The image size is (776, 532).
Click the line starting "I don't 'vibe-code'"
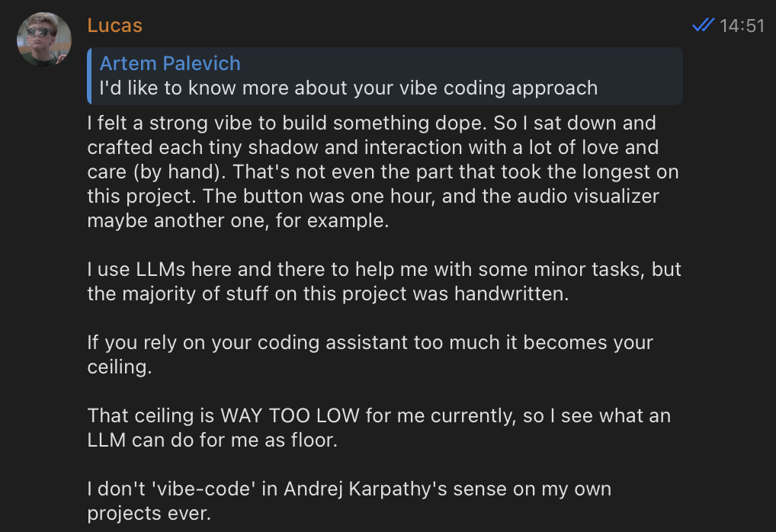point(349,489)
